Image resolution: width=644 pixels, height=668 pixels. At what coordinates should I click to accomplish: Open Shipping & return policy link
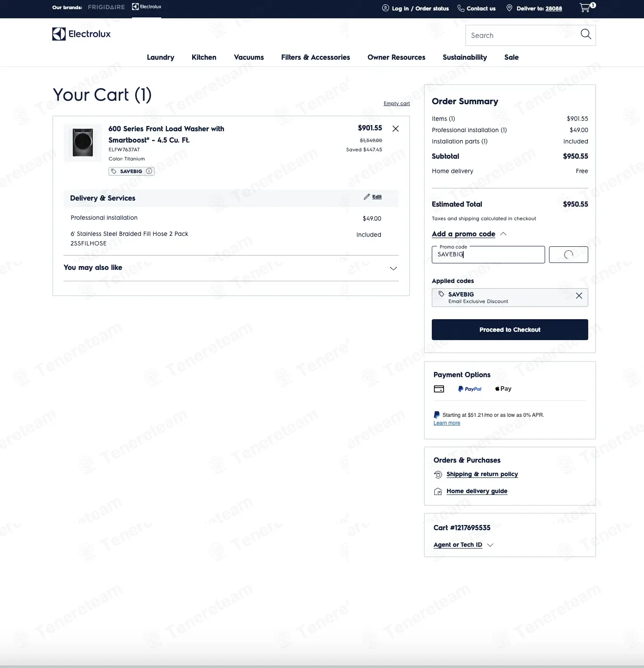[x=482, y=474]
